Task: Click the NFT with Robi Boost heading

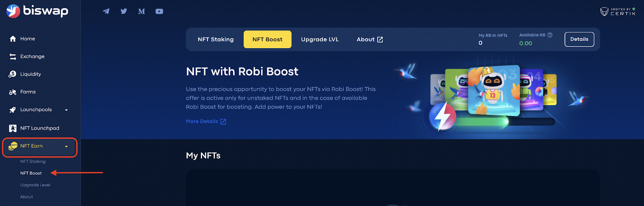Action: [x=242, y=71]
